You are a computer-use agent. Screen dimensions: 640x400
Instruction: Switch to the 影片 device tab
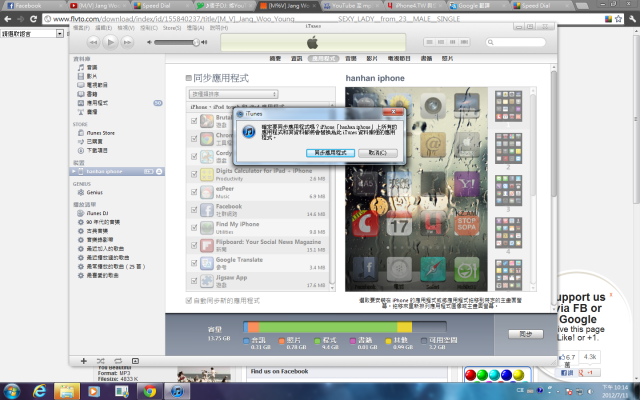point(372,58)
